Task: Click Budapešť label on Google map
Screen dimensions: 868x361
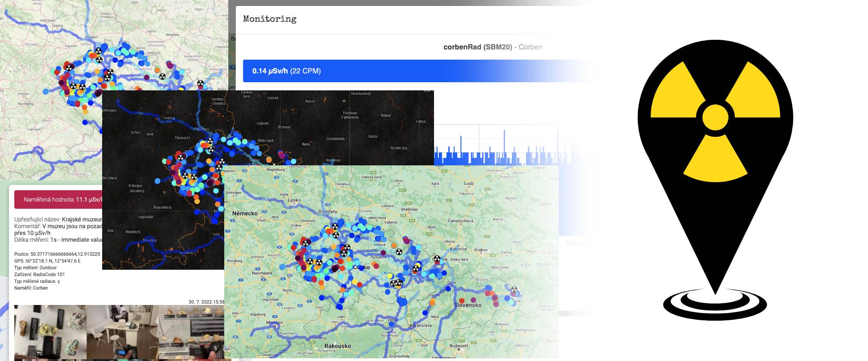Action: pyautogui.click(x=458, y=346)
